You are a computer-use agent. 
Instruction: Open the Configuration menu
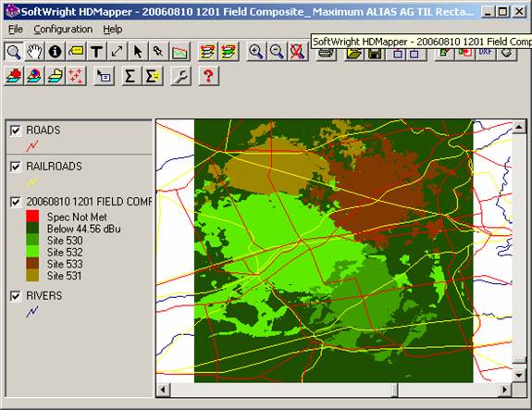tap(63, 30)
